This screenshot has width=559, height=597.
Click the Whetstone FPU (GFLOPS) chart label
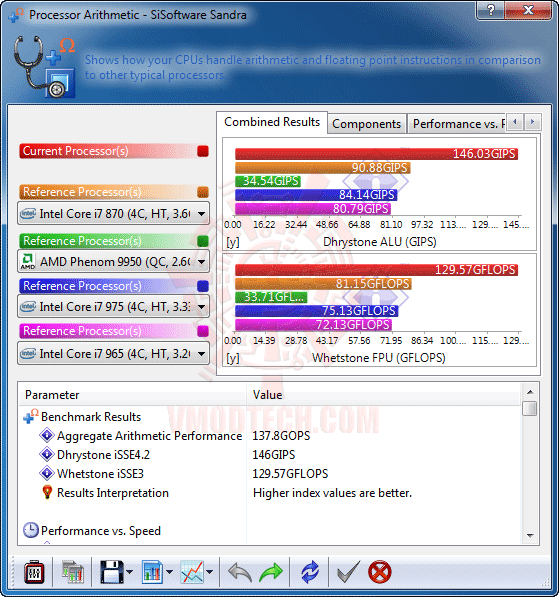click(379, 358)
